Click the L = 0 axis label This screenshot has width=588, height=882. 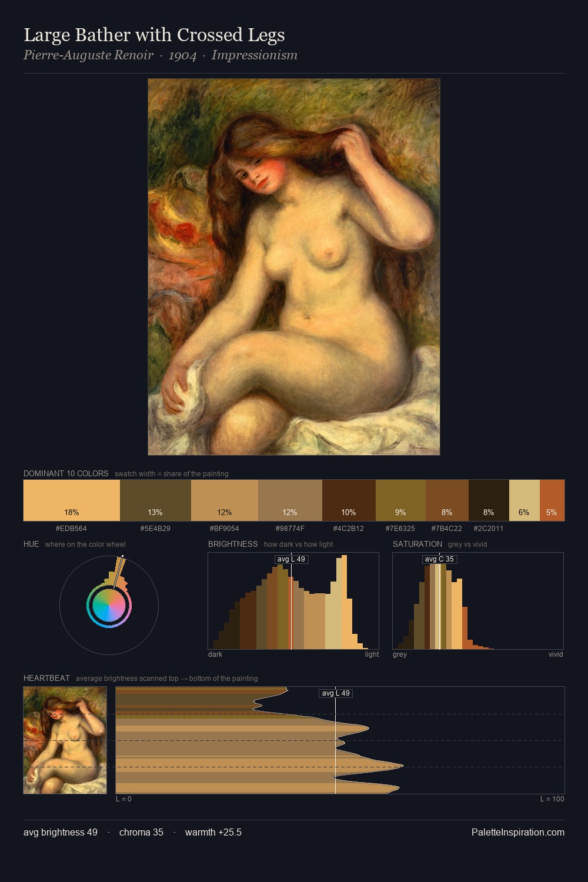point(123,799)
